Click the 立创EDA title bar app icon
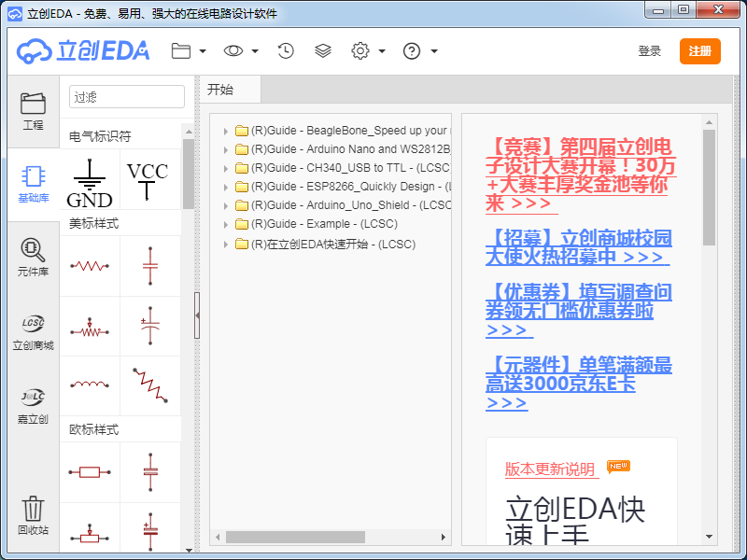747x560 pixels. tap(15, 14)
